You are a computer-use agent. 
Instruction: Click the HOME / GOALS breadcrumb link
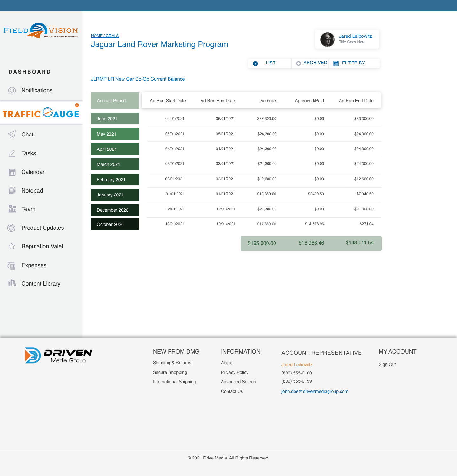tap(105, 36)
